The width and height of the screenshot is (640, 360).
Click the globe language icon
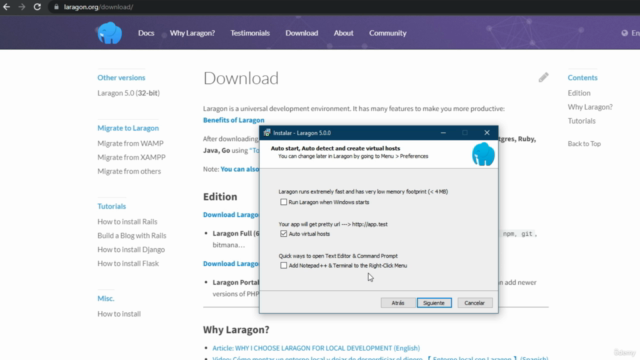point(624,33)
